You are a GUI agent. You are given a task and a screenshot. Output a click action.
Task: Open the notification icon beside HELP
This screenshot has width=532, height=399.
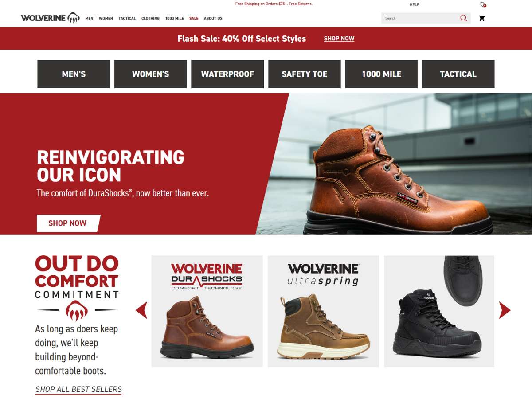click(483, 4)
